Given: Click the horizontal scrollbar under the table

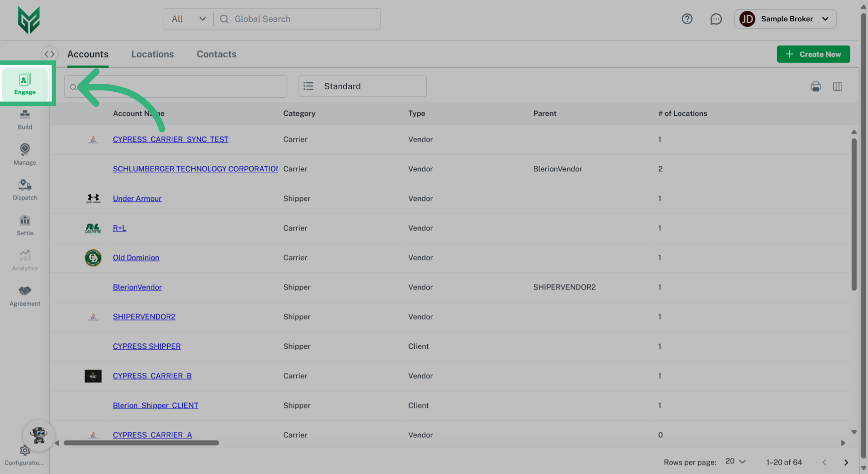Looking at the screenshot, I should (x=141, y=443).
